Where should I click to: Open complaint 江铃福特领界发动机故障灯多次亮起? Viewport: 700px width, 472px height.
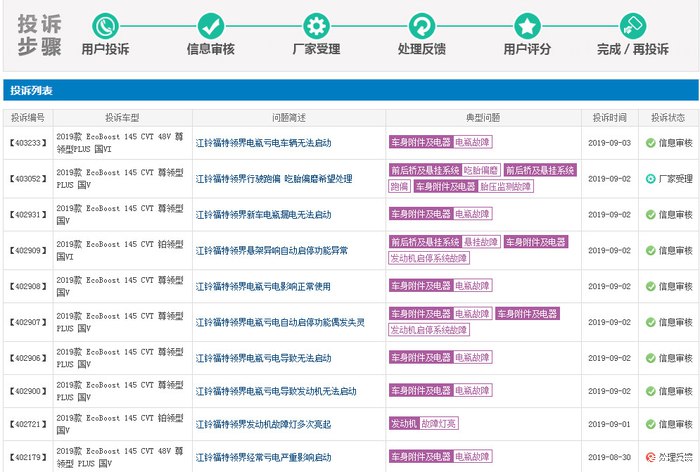(263, 424)
